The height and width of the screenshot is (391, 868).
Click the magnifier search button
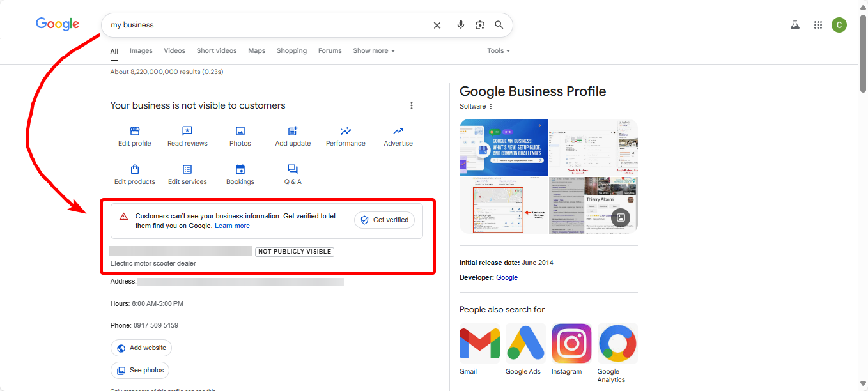499,25
